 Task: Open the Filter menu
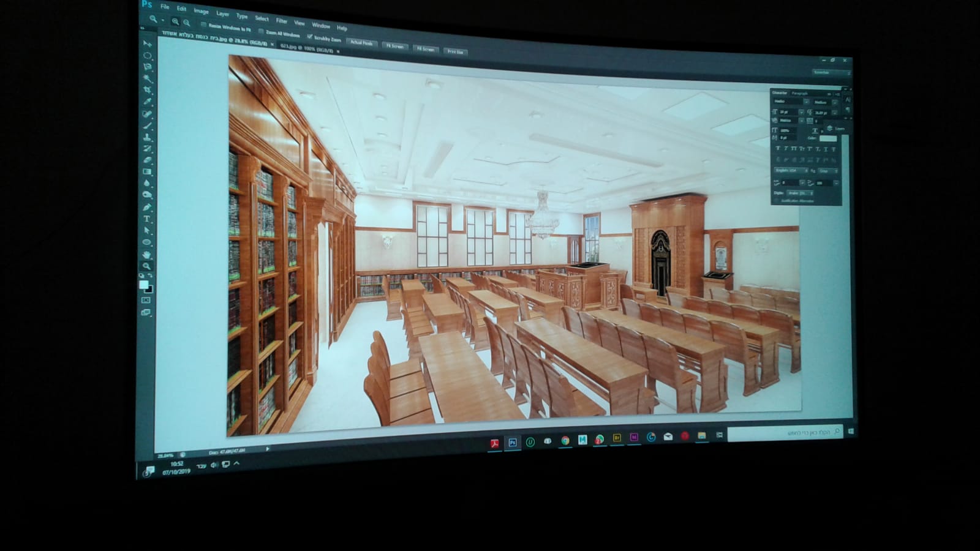pos(281,21)
